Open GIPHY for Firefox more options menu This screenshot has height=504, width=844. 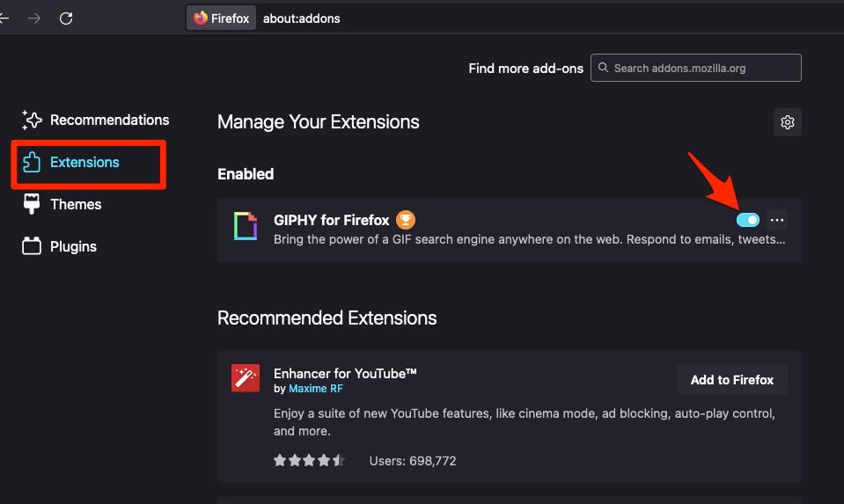tap(777, 220)
